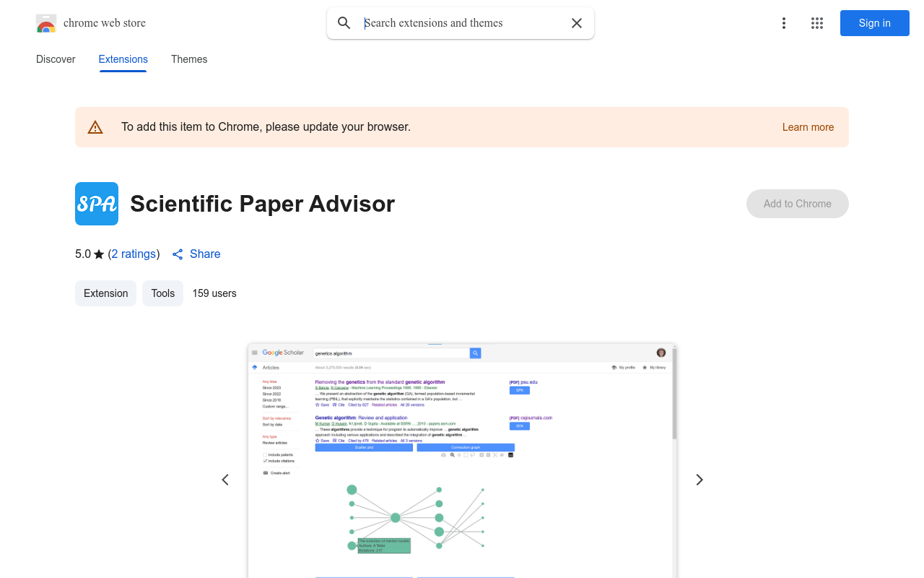Go to the Discover tab
This screenshot has height=578, width=924.
click(x=56, y=59)
